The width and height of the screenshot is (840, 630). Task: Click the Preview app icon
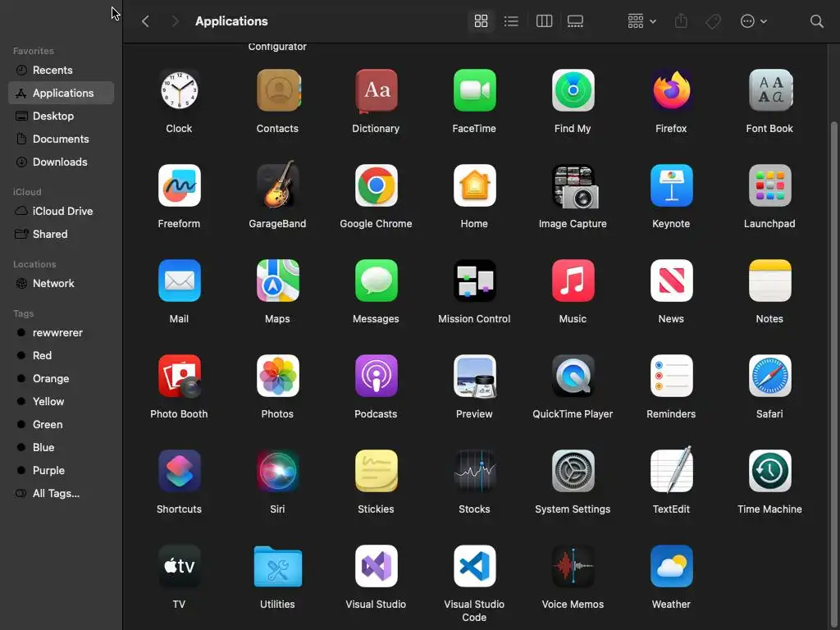click(x=475, y=377)
